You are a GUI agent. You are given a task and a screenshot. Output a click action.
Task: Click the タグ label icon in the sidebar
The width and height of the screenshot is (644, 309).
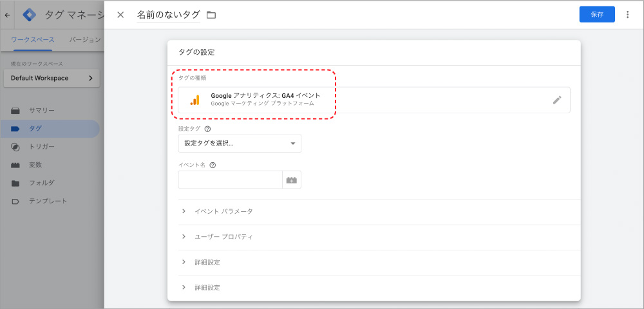tap(15, 129)
